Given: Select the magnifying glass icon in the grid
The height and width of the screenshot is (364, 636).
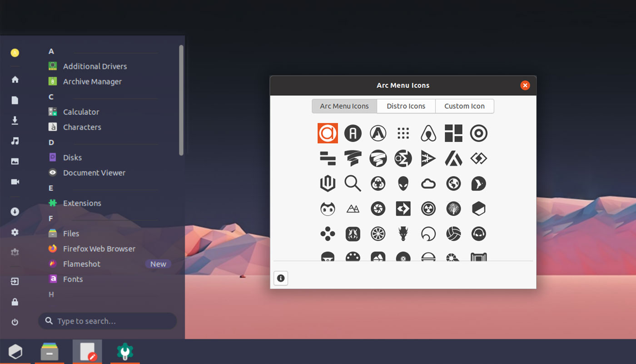Looking at the screenshot, I should point(353,183).
